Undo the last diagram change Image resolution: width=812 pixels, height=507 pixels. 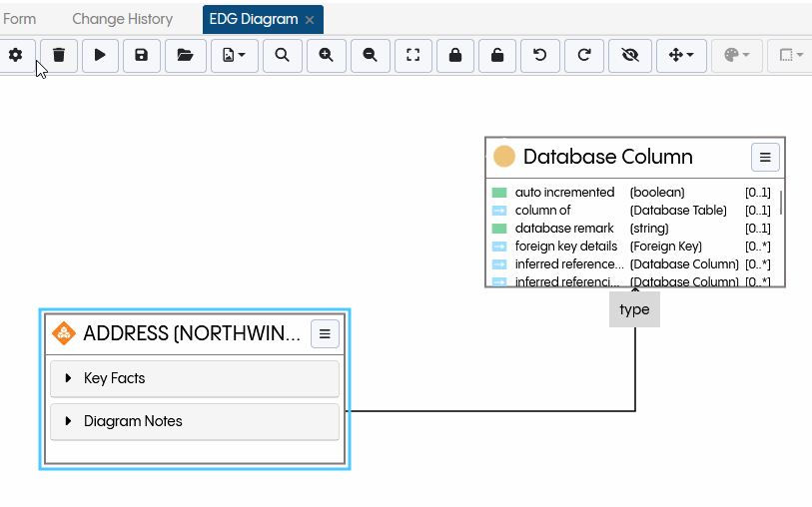(540, 56)
